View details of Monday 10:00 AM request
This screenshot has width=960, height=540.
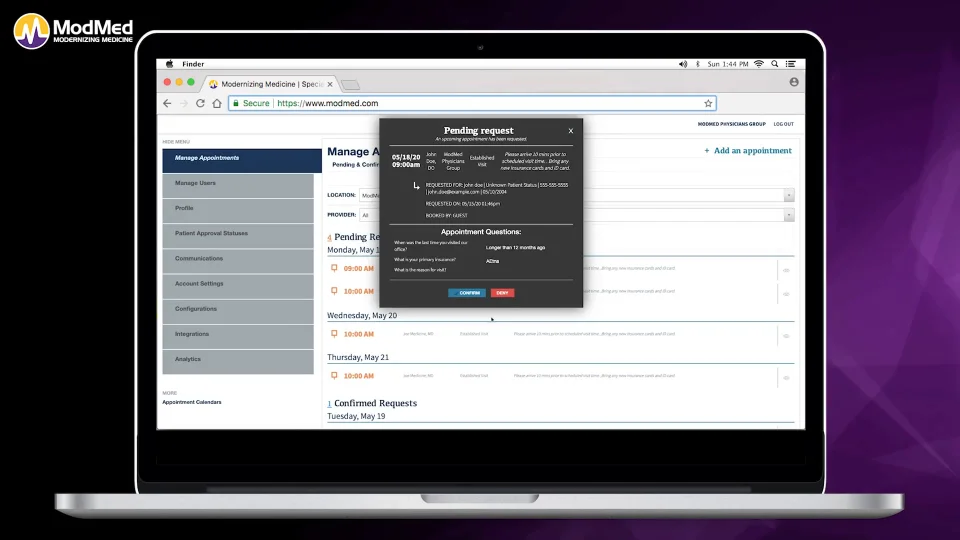pyautogui.click(x=786, y=294)
